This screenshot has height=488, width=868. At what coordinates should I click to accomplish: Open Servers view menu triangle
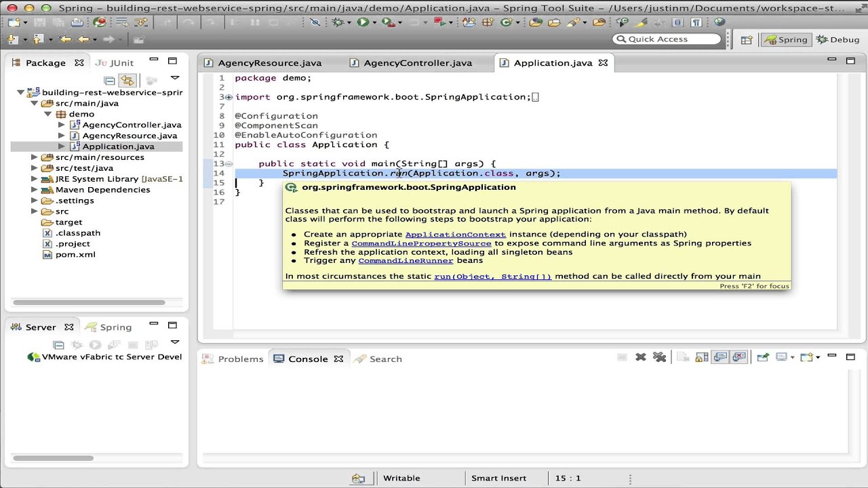174,343
